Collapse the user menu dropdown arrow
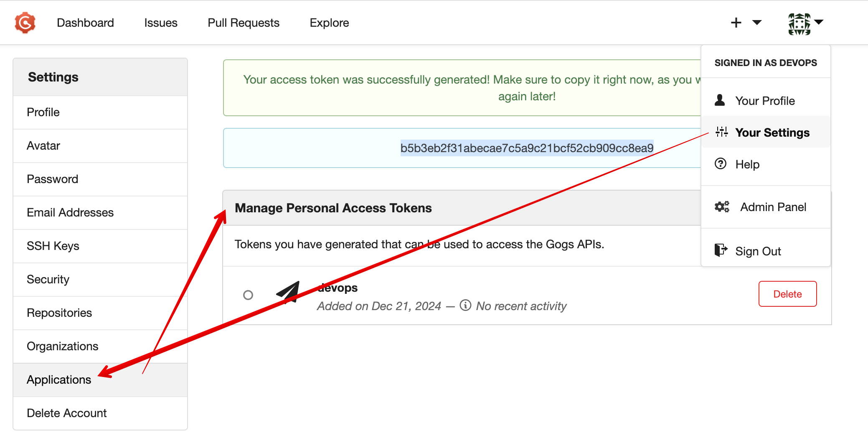 [x=819, y=22]
